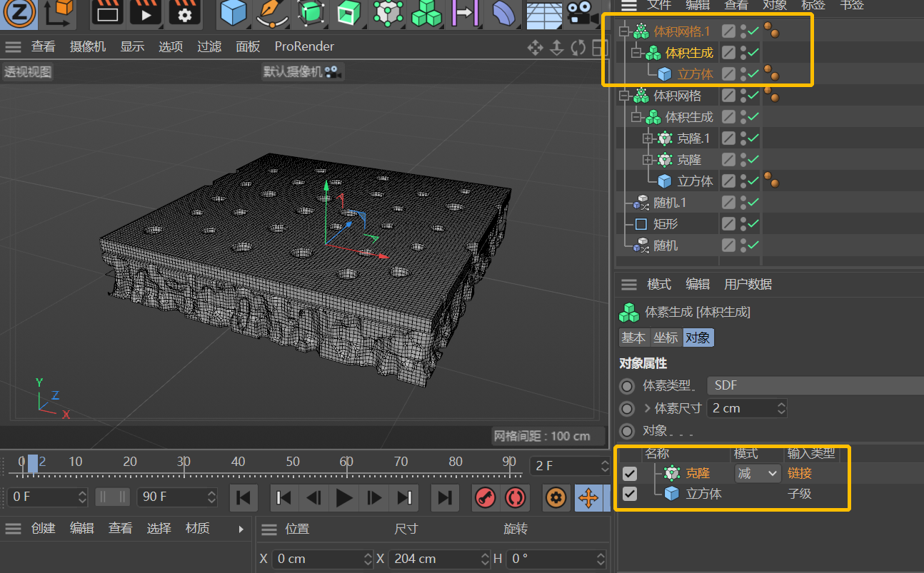This screenshot has height=573, width=924.
Task: Open the 体素类型 SDF dropdown
Action: pos(815,386)
